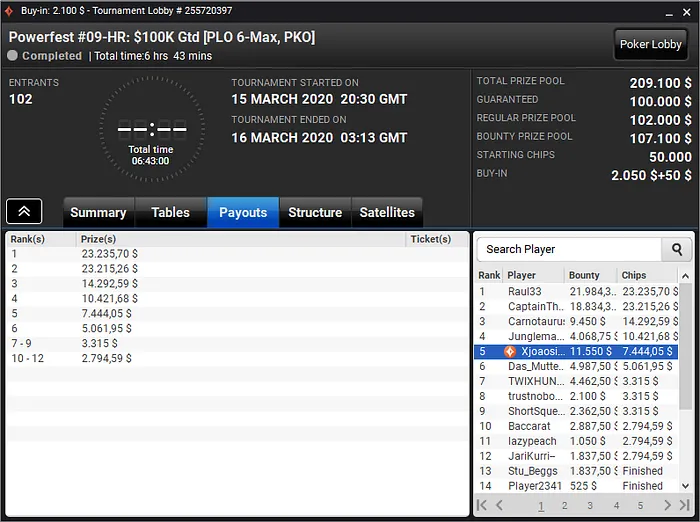This screenshot has height=522, width=700.
Task: Click the diamond icon beside Xjaosi player
Action: (x=509, y=351)
